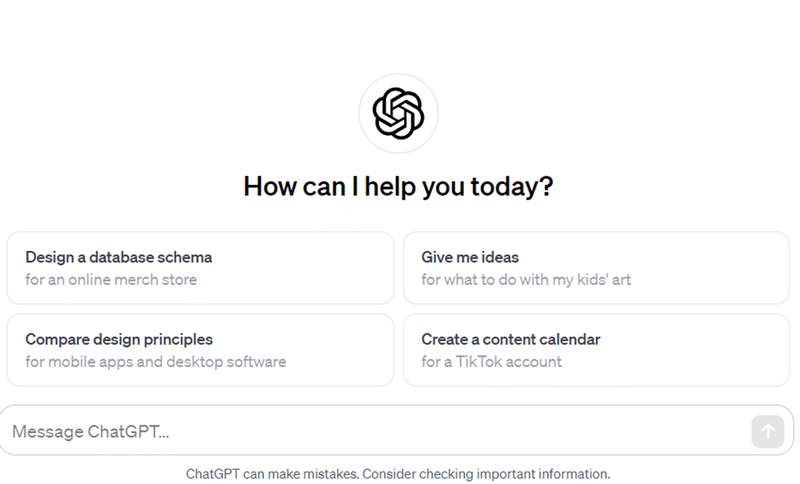Click the send message arrow button
The image size is (800, 484).
(767, 431)
